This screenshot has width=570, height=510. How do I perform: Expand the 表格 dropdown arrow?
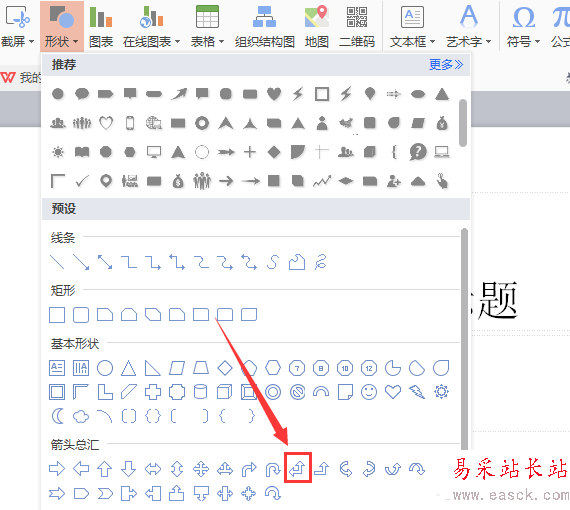coord(221,41)
